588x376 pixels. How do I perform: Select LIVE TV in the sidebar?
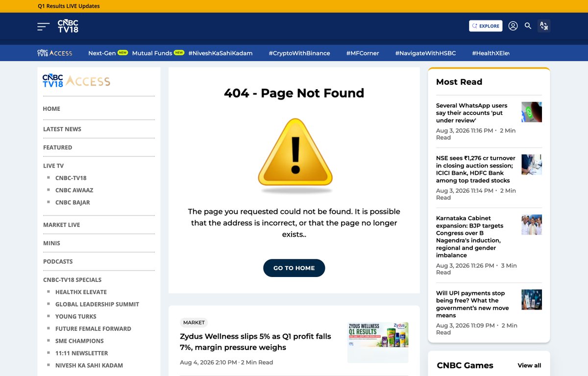pos(53,166)
